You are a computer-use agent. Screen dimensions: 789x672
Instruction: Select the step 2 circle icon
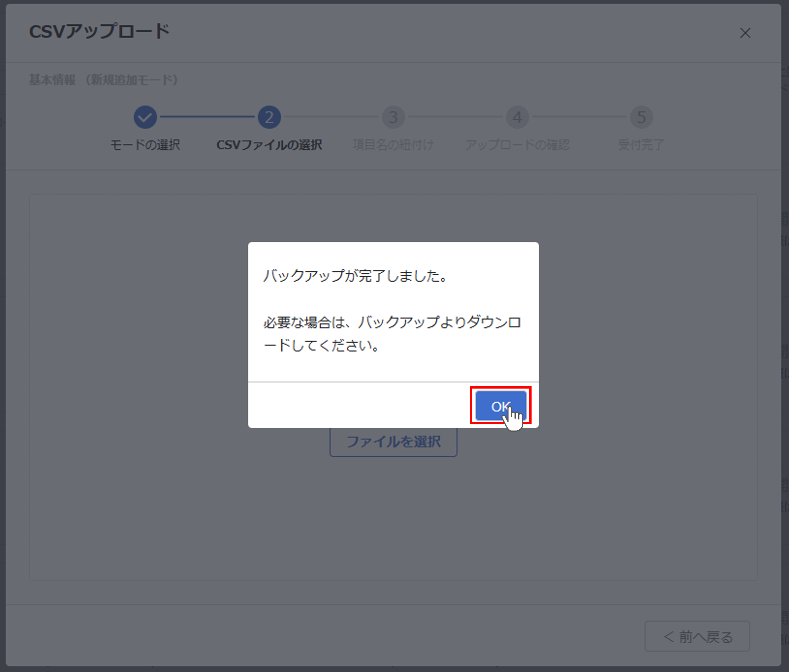pyautogui.click(x=269, y=117)
